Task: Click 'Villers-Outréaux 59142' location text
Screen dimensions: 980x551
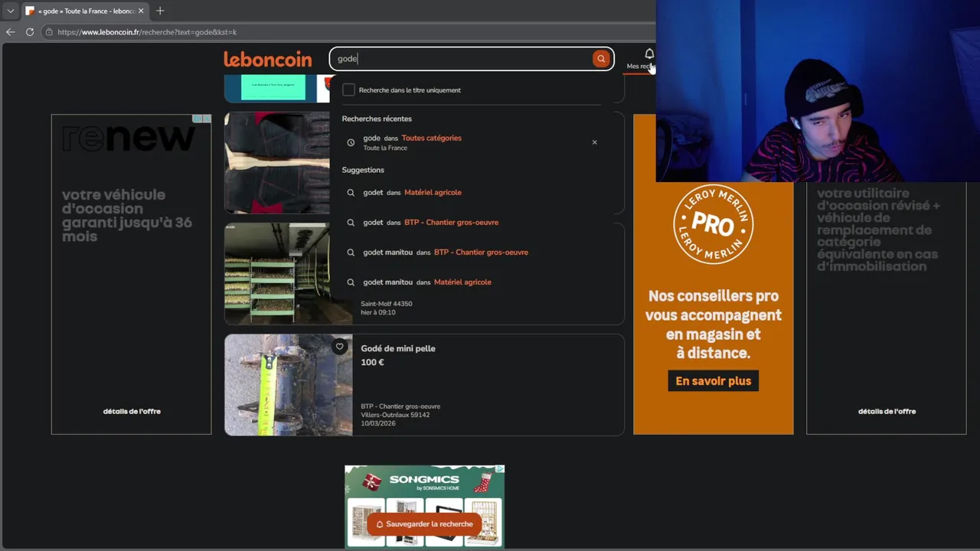Action: point(395,415)
